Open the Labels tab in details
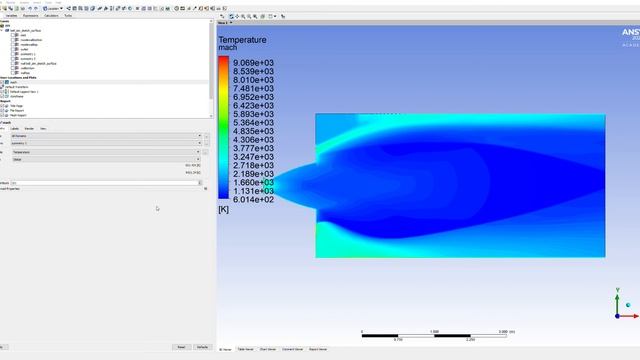Screen dimensions: 640x360 click(15, 129)
